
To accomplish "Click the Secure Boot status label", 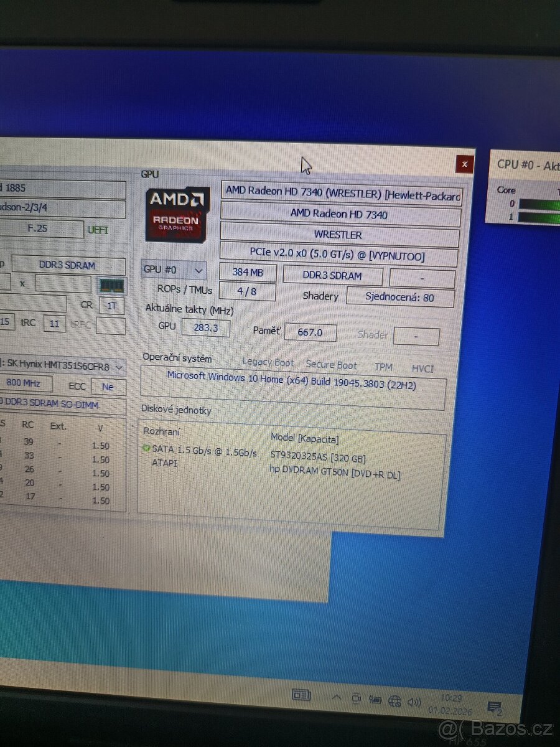I will [x=331, y=365].
